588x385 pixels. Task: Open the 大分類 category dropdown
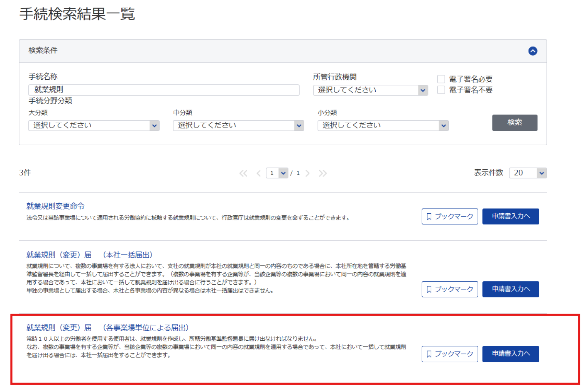(x=94, y=126)
